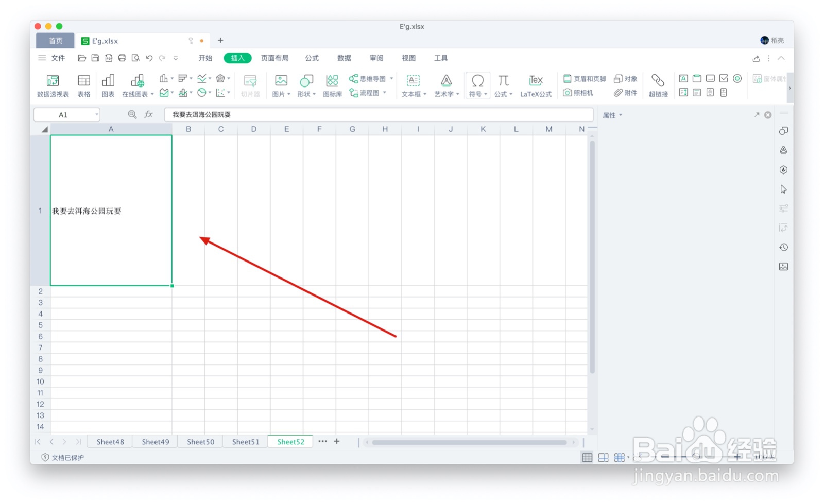Switch to page break preview view
The image size is (824, 504).
tap(603, 457)
